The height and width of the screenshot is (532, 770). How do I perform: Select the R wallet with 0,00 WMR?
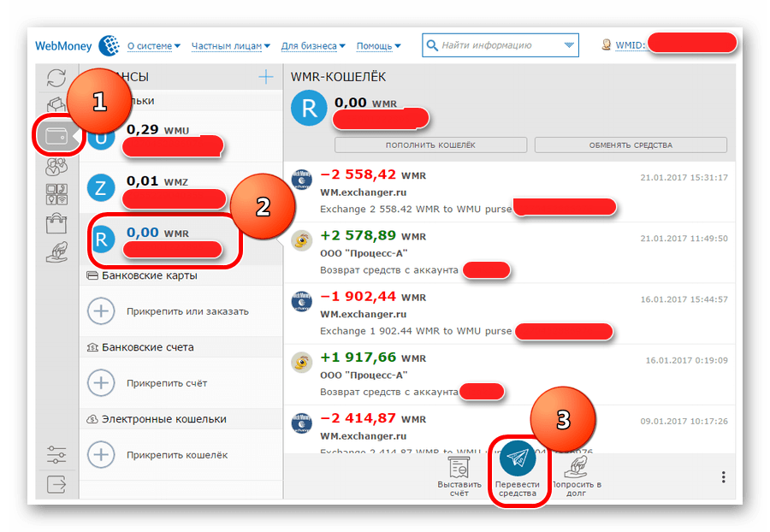(181, 240)
